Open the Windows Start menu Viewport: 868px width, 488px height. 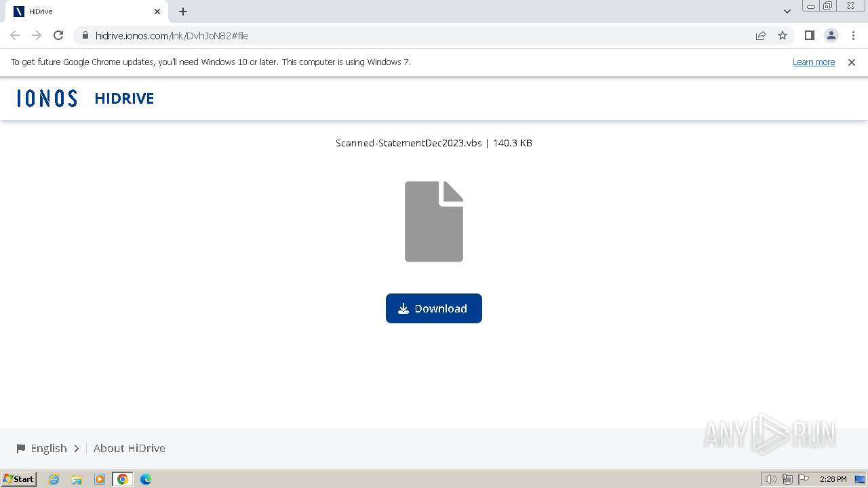[x=19, y=479]
